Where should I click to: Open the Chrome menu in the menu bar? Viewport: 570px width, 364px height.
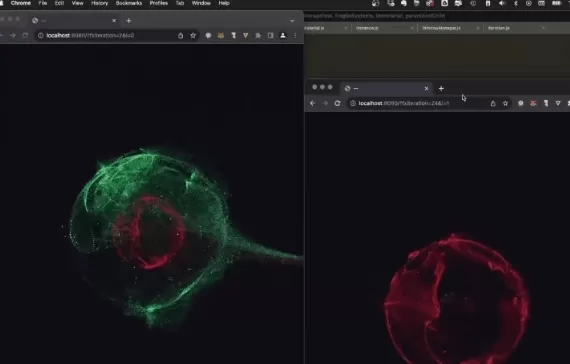(21, 3)
